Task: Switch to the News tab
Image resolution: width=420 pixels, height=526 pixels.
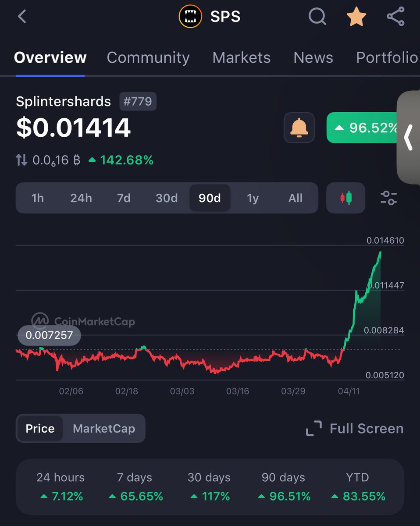Action: point(313,57)
